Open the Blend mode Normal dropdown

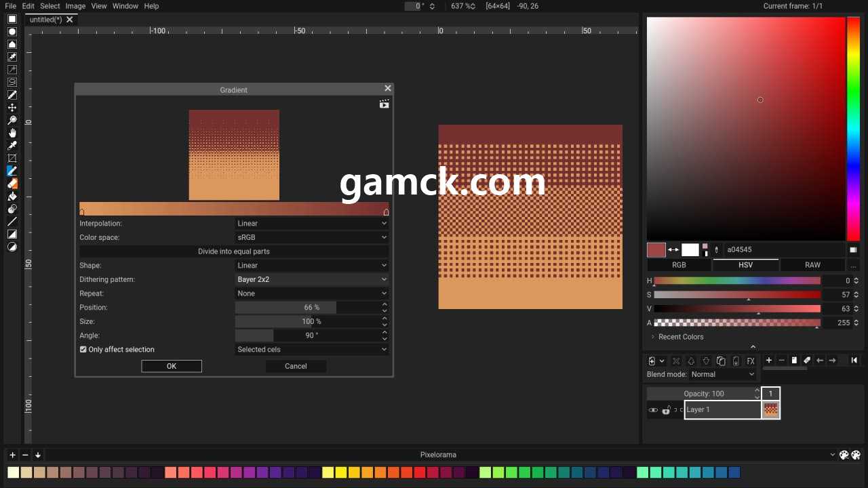point(723,374)
